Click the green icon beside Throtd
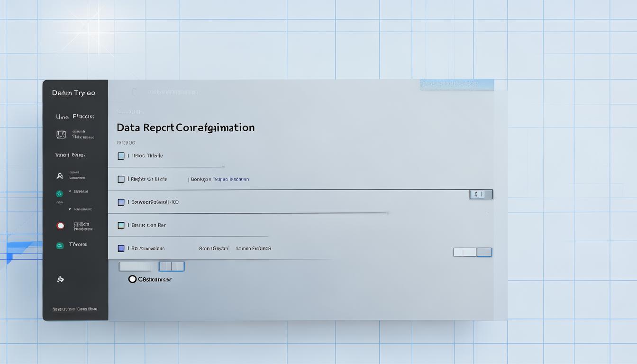 (60, 246)
